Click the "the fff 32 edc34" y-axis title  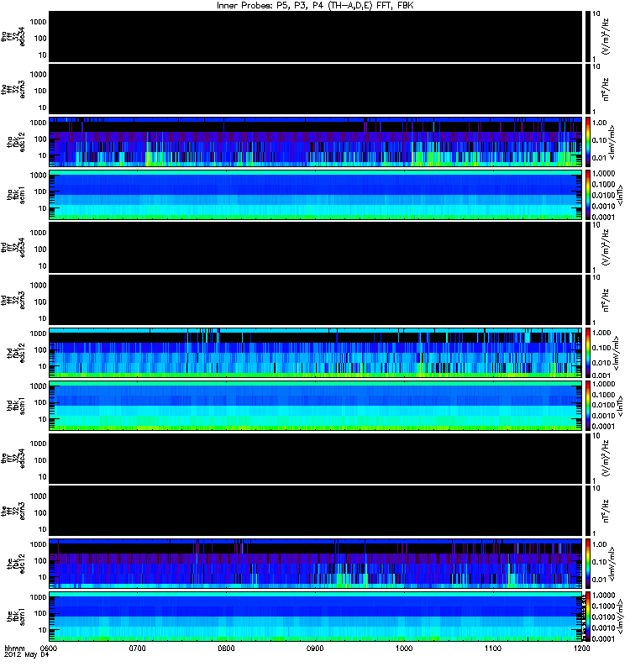pos(13,458)
